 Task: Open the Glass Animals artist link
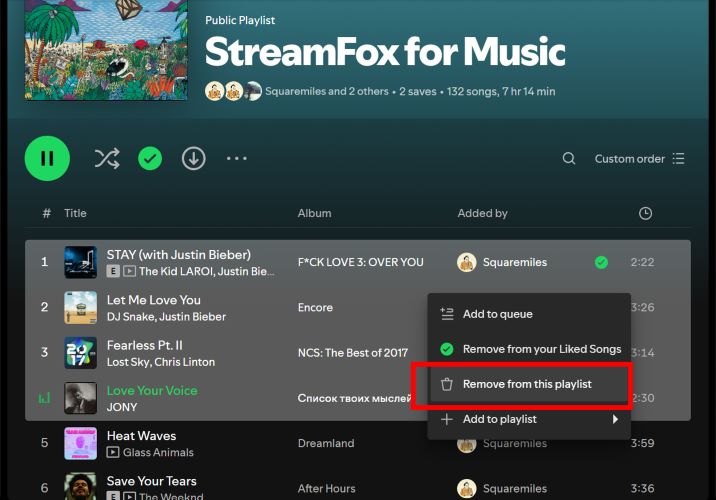(x=158, y=452)
